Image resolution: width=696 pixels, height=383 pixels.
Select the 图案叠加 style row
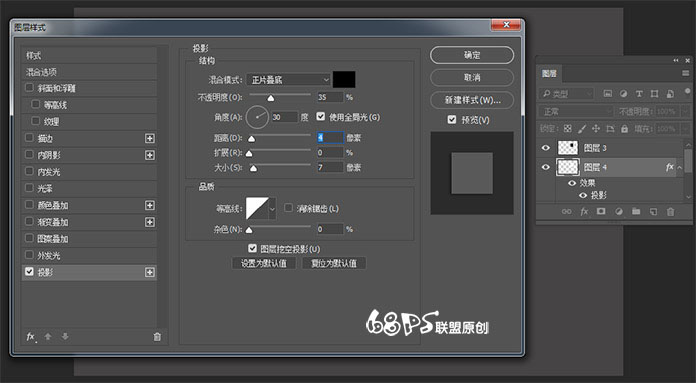89,239
